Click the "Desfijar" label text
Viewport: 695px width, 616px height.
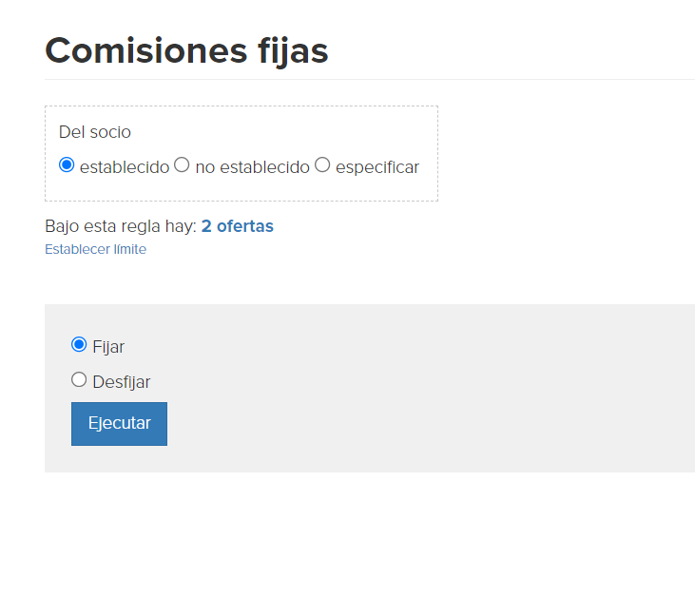click(122, 382)
